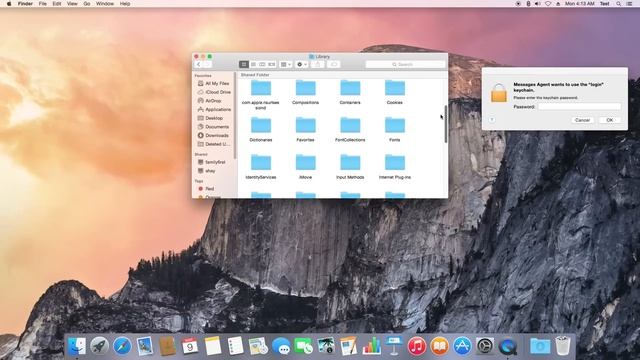
Task: Click the volume icon in menu bar
Action: coord(538,4)
